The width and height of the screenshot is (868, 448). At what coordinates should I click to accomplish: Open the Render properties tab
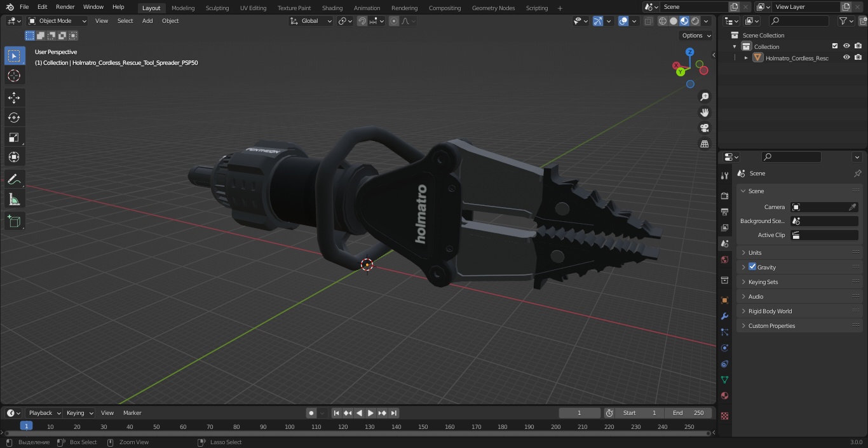pyautogui.click(x=724, y=196)
